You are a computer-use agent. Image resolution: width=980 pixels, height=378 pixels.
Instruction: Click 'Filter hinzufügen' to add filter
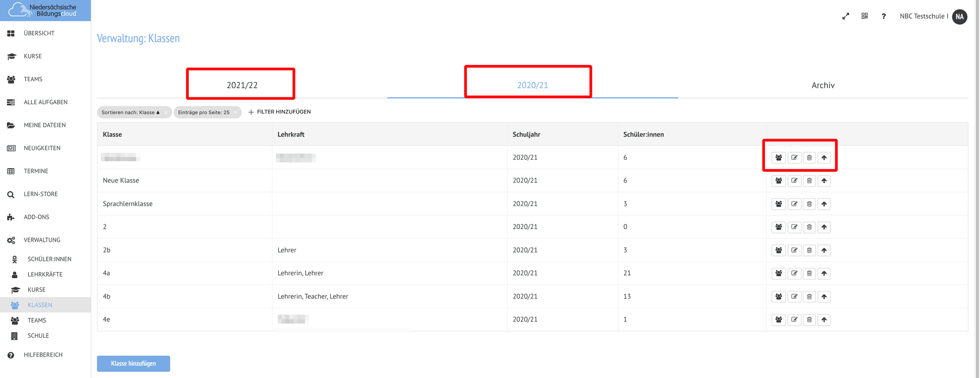tap(279, 112)
